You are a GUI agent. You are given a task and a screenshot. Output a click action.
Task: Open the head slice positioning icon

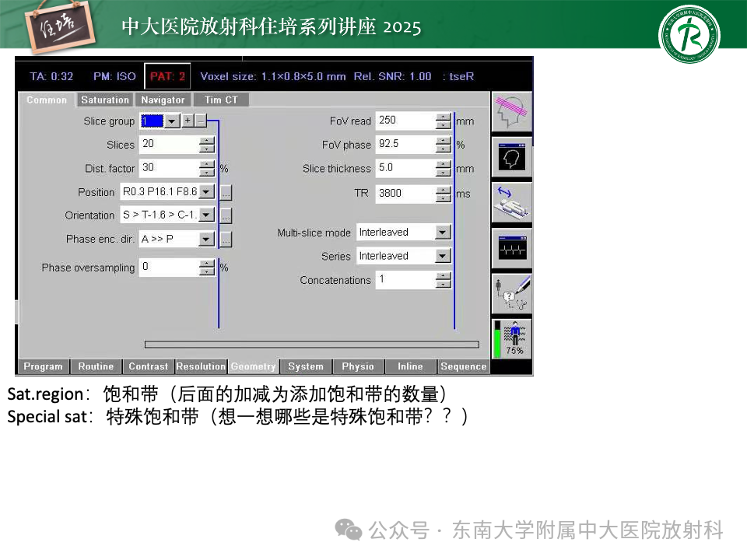511,112
